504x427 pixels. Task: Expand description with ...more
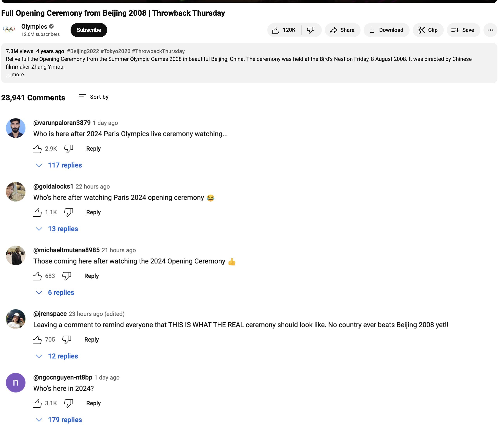(x=16, y=75)
